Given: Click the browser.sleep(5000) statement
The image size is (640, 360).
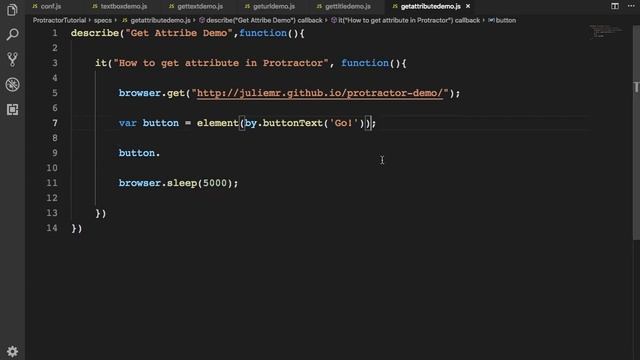Looking at the screenshot, I should [x=178, y=183].
